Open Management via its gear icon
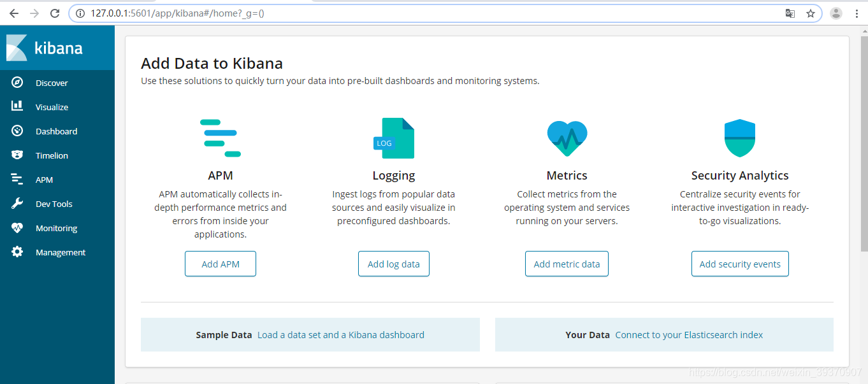 coord(17,252)
